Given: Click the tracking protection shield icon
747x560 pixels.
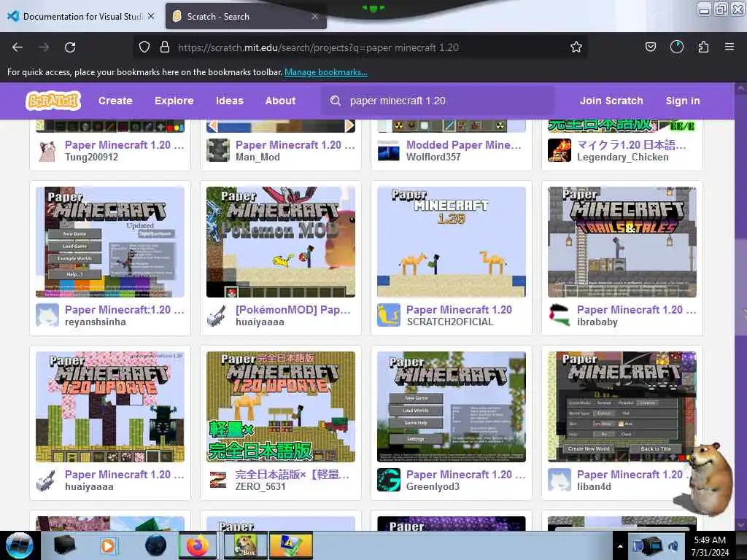Looking at the screenshot, I should (x=144, y=47).
